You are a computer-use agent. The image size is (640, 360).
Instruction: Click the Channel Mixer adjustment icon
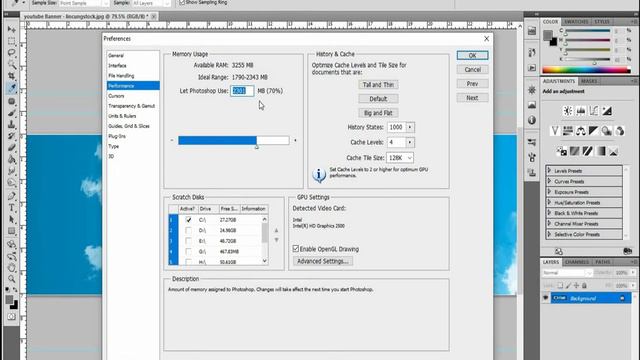(620, 131)
